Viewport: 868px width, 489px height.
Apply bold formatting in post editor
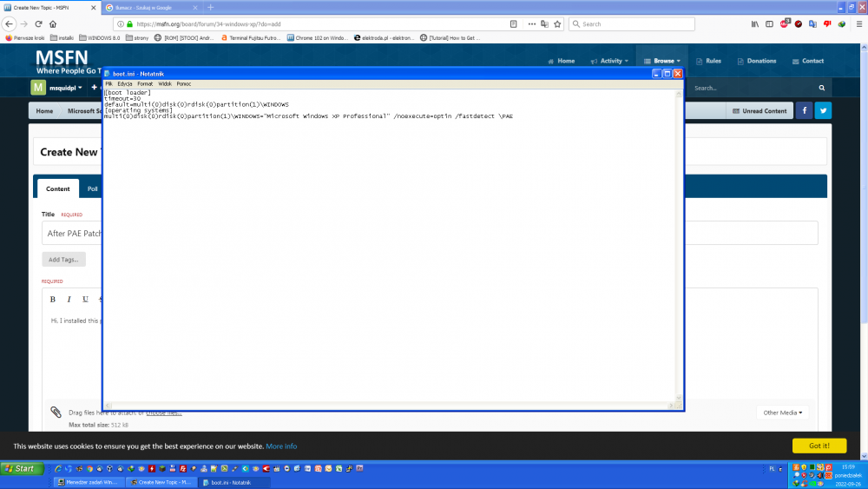coord(53,299)
